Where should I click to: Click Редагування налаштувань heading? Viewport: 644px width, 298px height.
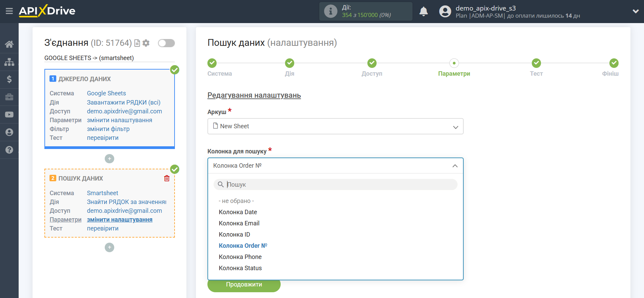pos(254,95)
